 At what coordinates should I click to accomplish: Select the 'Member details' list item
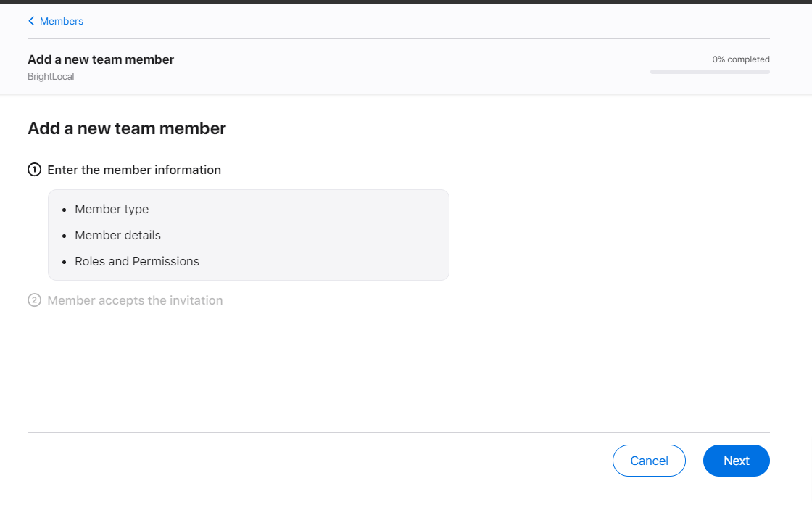click(117, 235)
